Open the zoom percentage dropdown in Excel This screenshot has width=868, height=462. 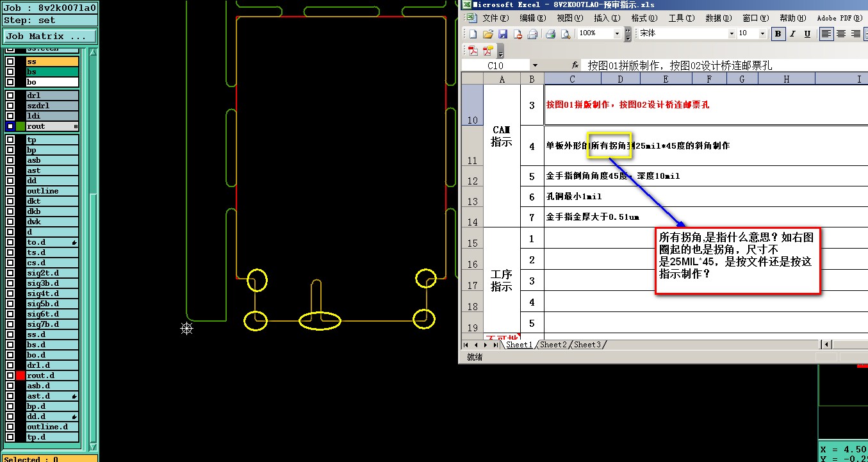(x=618, y=34)
